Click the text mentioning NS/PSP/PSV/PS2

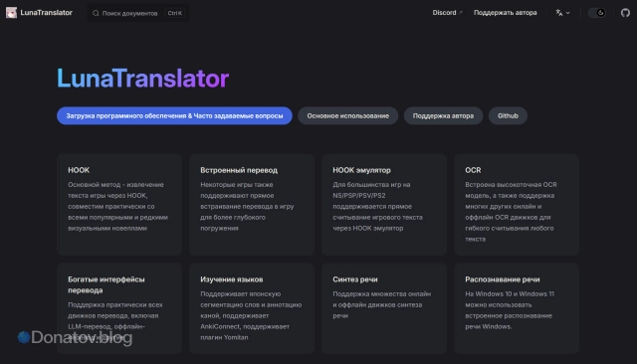(378, 206)
